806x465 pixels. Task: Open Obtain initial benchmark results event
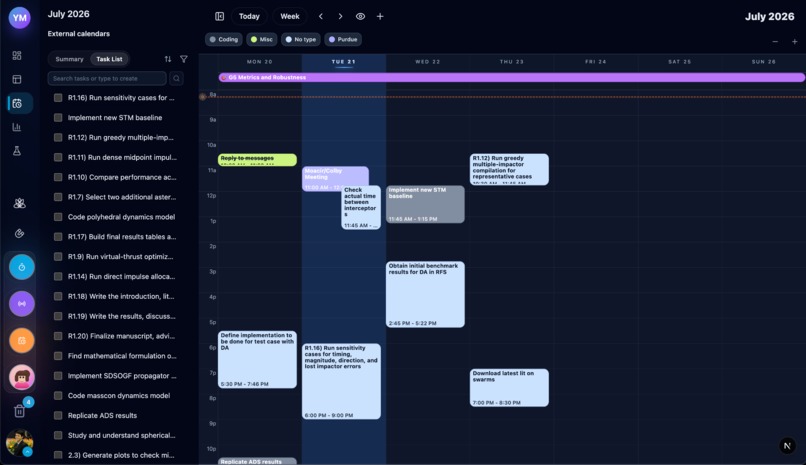(x=425, y=294)
